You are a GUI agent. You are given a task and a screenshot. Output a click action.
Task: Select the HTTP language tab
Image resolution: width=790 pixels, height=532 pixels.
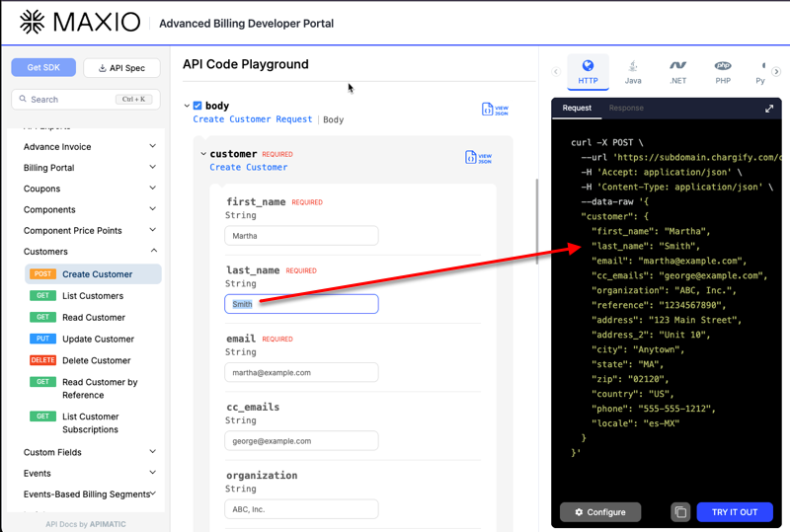[x=588, y=71]
